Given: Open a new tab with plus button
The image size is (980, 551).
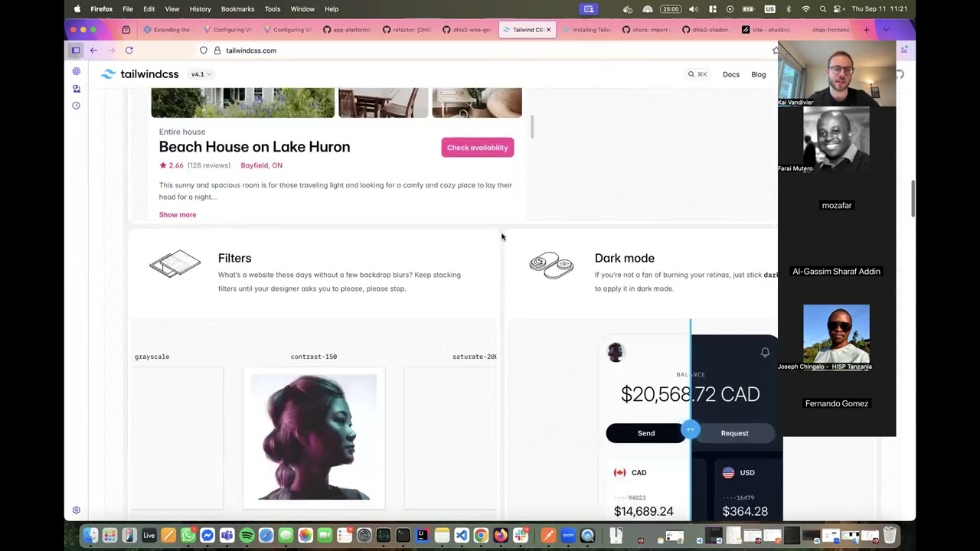Looking at the screenshot, I should point(867,30).
